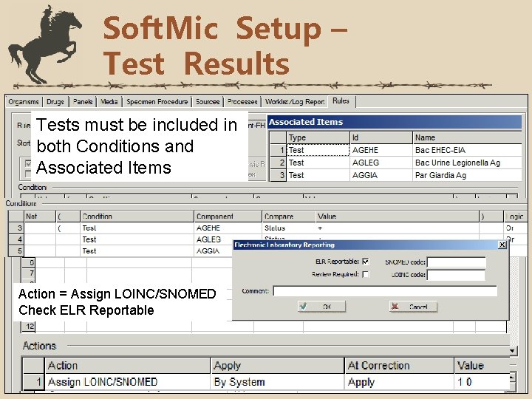Select the Processes tab

tap(242, 102)
